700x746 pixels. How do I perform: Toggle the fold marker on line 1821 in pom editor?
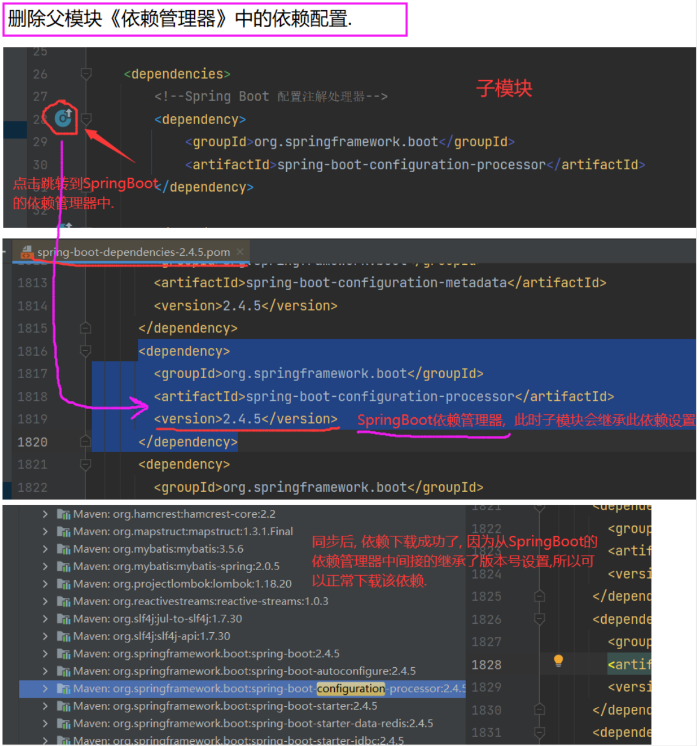(x=86, y=464)
